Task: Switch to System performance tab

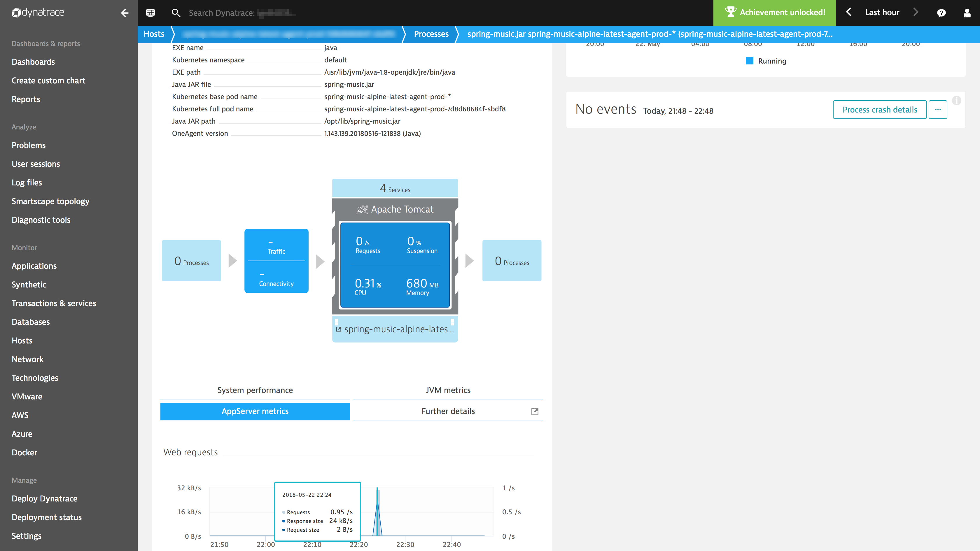Action: tap(255, 390)
